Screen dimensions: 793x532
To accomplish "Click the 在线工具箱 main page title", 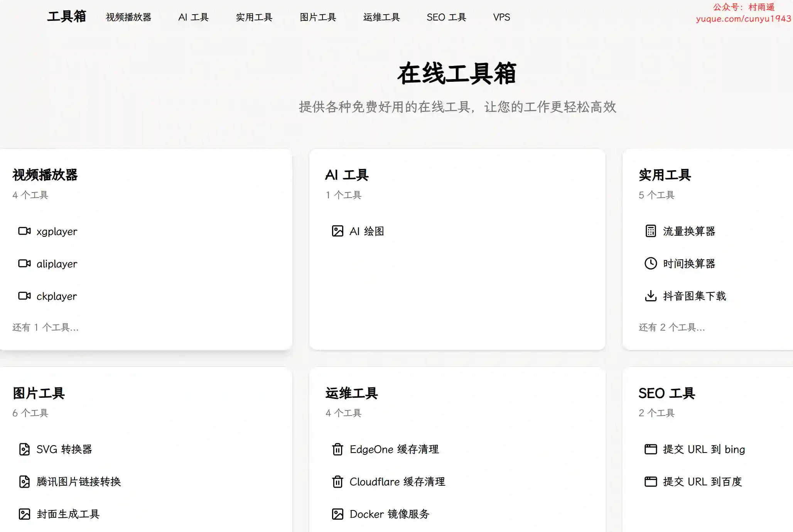I will (457, 73).
